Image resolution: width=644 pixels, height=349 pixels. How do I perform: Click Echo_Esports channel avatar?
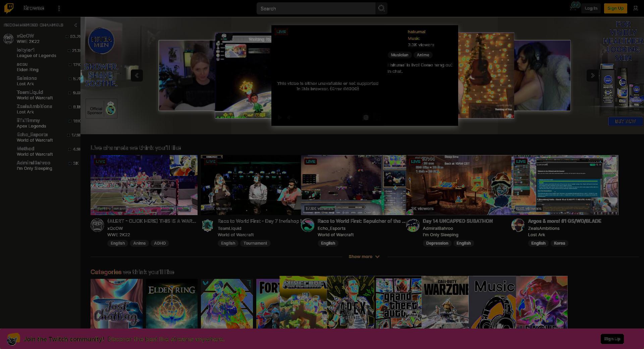pos(308,225)
